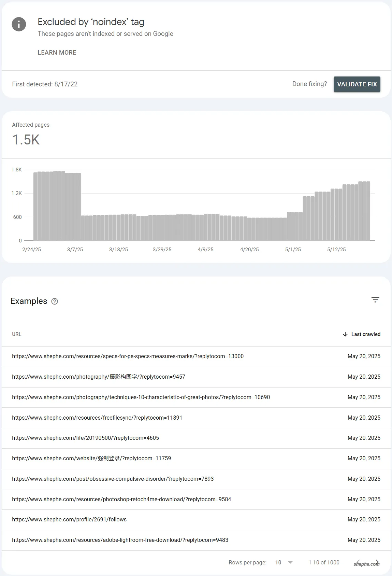Open the obsessive-compulsive-disorder URL row
This screenshot has height=576, width=392.
coord(113,479)
